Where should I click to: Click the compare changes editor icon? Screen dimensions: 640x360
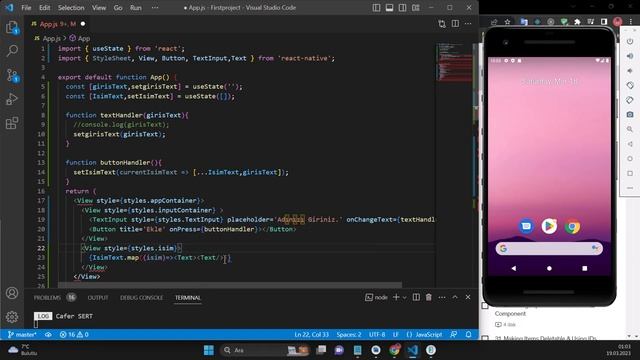[442, 24]
